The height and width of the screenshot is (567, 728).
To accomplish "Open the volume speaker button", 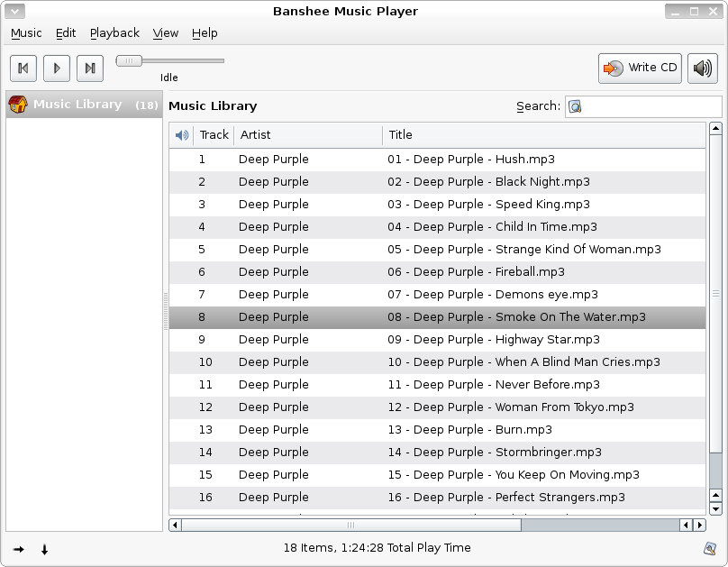I will pos(703,69).
